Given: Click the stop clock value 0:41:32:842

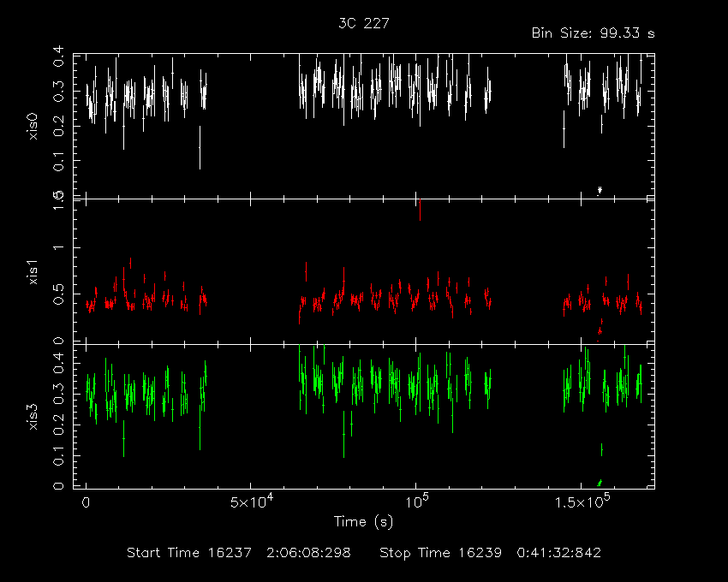Looking at the screenshot, I should (x=559, y=553).
